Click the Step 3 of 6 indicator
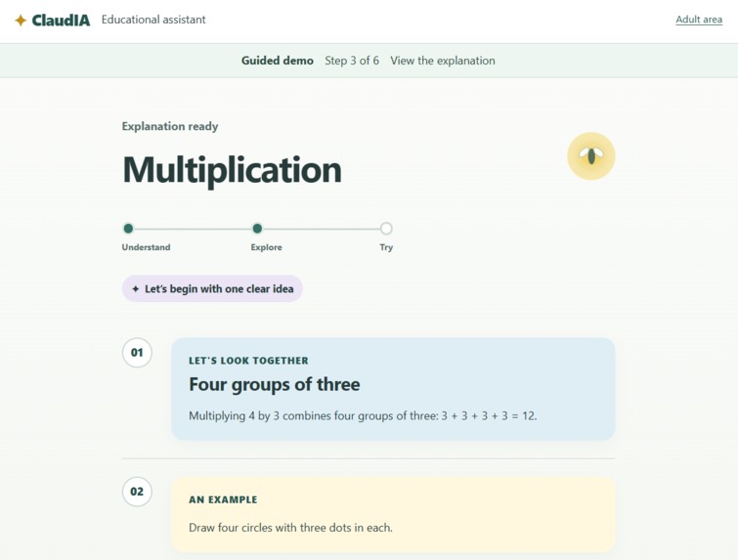The height and width of the screenshot is (560, 738). pos(352,61)
